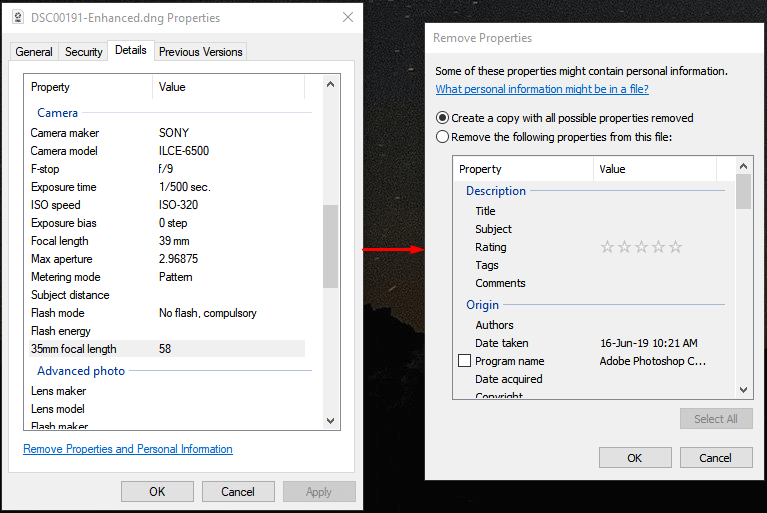Select the Authors property row
Screen dimensions: 767x513
(594, 325)
